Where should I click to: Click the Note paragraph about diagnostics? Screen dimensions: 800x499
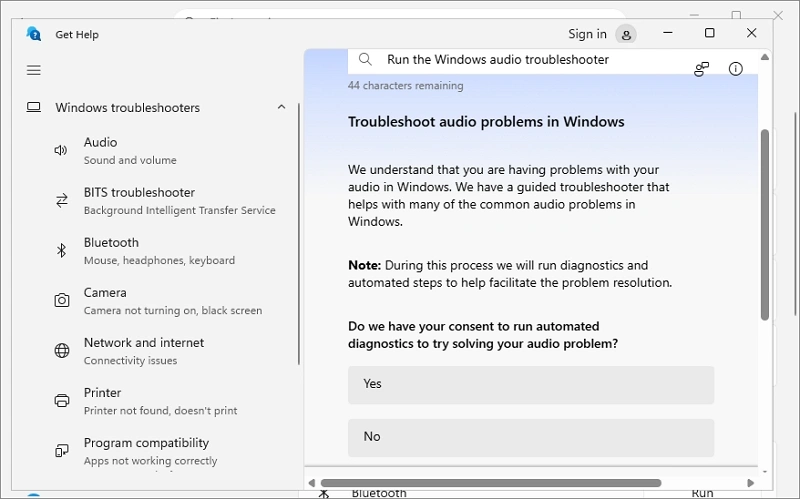pos(510,274)
